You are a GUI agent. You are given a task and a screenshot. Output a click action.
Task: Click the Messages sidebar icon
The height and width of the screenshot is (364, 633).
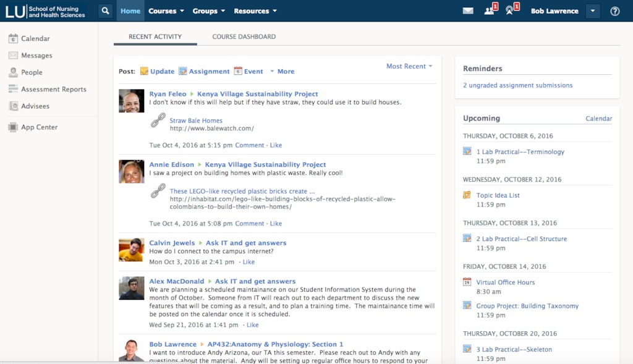[x=13, y=55]
